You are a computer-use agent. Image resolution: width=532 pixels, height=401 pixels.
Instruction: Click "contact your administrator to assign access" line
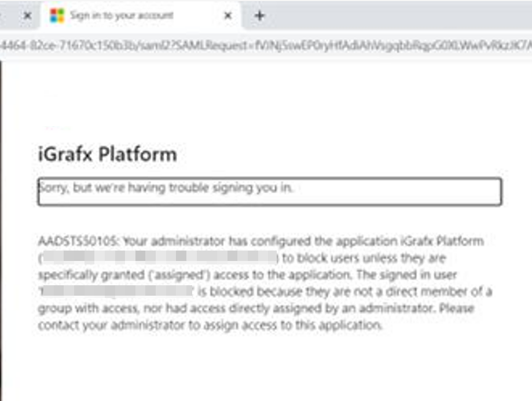[208, 325]
